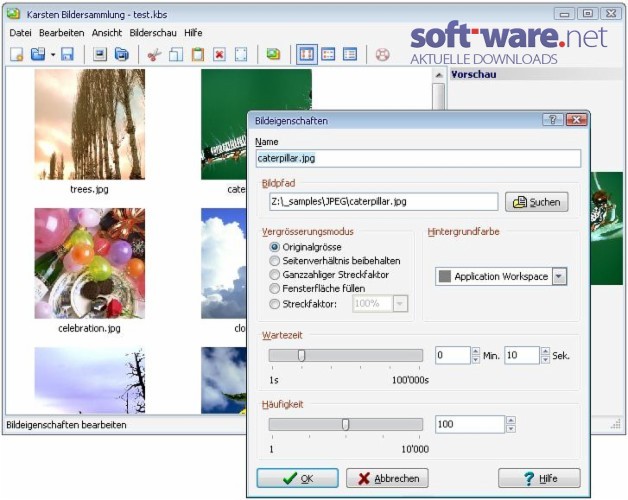Close the Bildeigenschaften dialog
The width and height of the screenshot is (628, 500).
(576, 119)
